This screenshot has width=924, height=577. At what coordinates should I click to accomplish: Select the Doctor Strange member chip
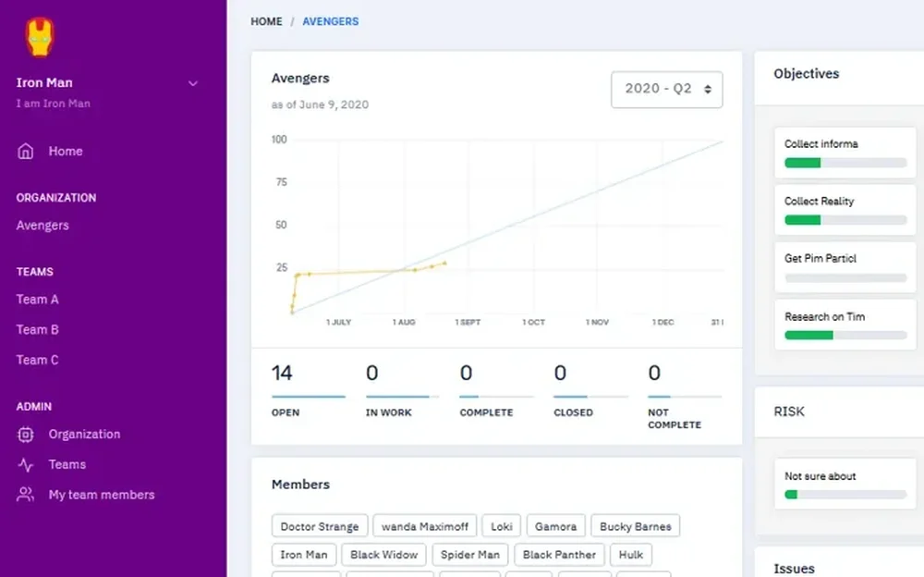pyautogui.click(x=320, y=525)
